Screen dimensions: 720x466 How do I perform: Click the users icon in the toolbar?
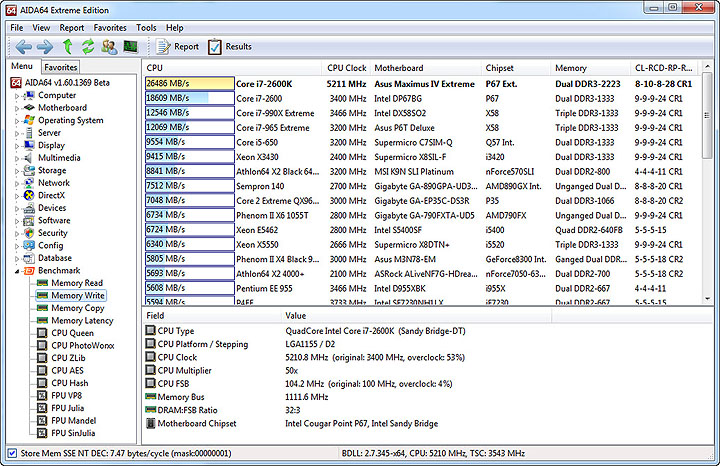click(x=109, y=46)
